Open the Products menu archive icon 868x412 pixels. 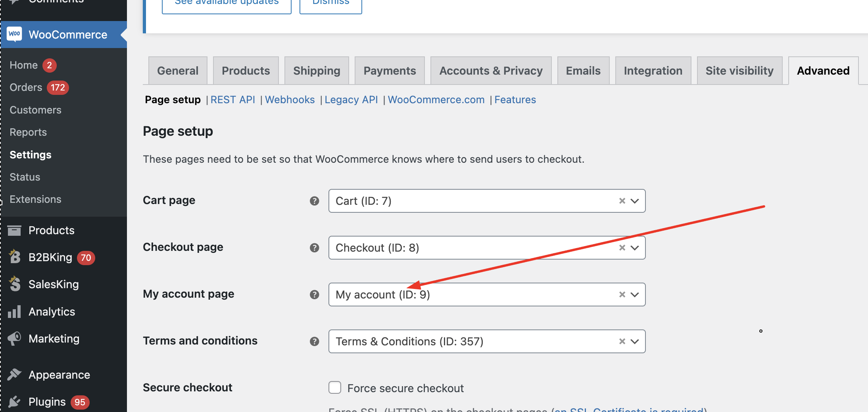pos(14,230)
